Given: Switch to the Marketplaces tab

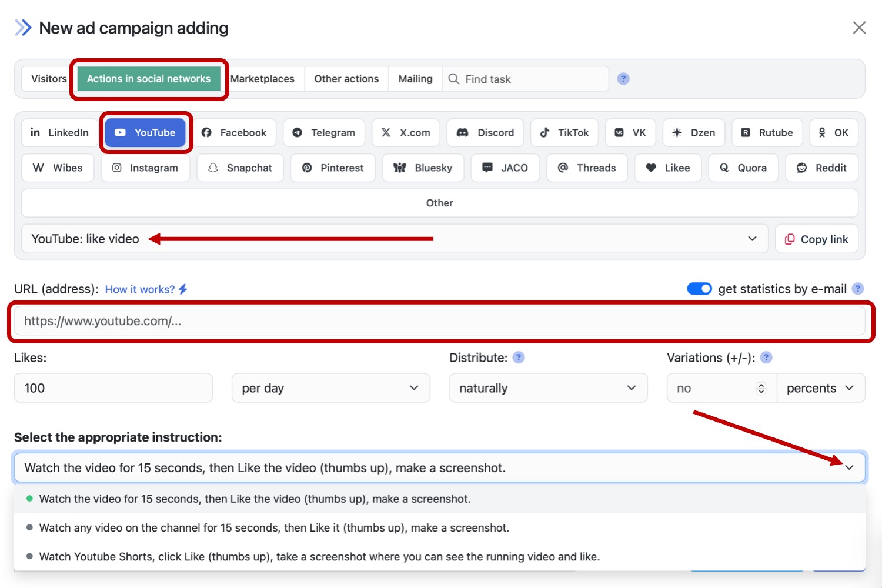Looking at the screenshot, I should (x=262, y=79).
